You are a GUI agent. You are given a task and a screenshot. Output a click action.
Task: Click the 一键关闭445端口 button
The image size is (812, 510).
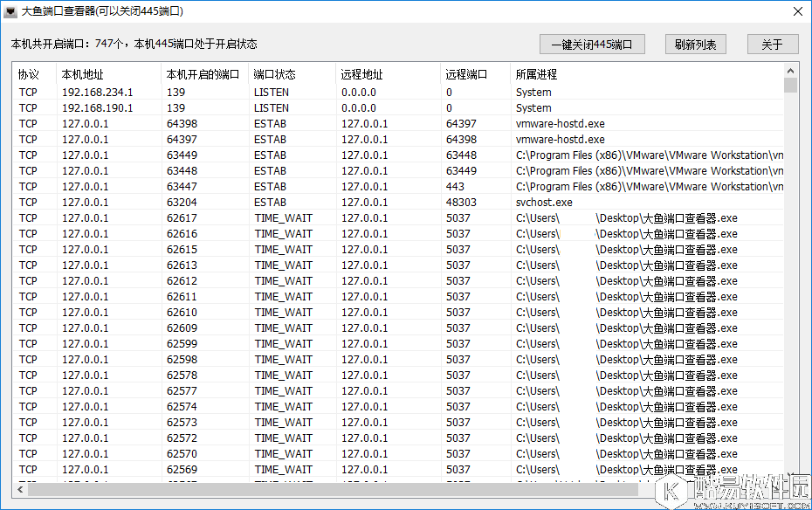tap(592, 44)
